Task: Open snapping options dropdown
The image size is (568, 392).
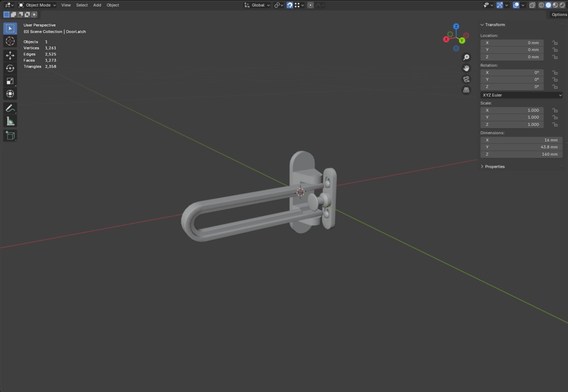Action: [x=299, y=5]
